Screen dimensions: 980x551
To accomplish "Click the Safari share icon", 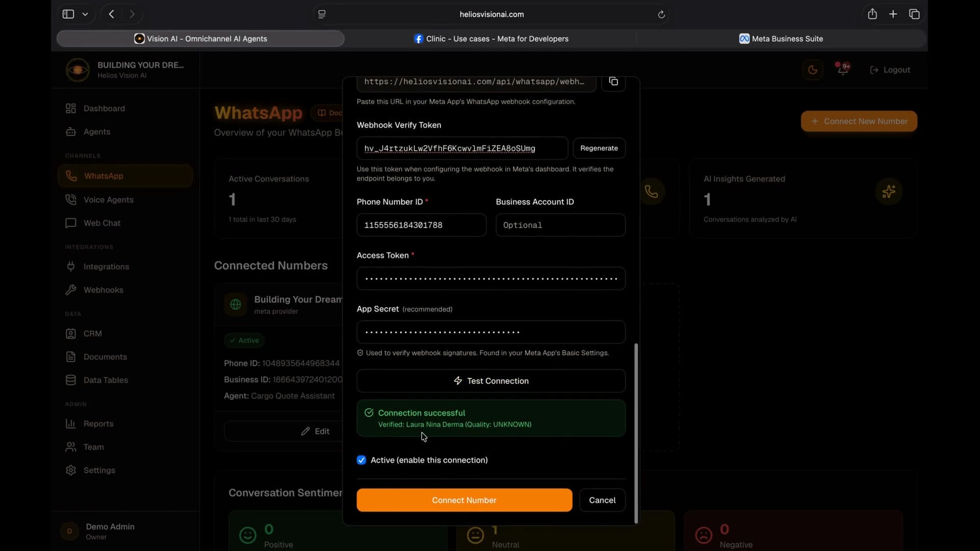I will point(872,14).
